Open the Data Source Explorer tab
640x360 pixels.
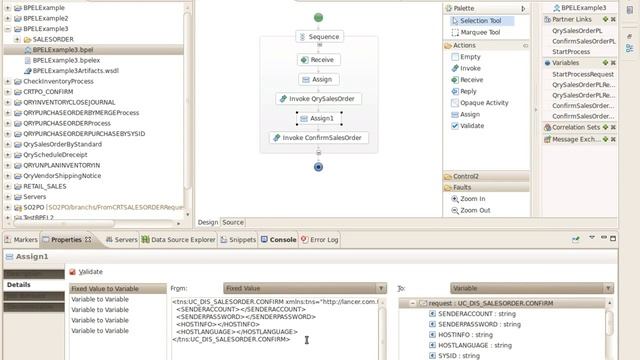pos(178,240)
